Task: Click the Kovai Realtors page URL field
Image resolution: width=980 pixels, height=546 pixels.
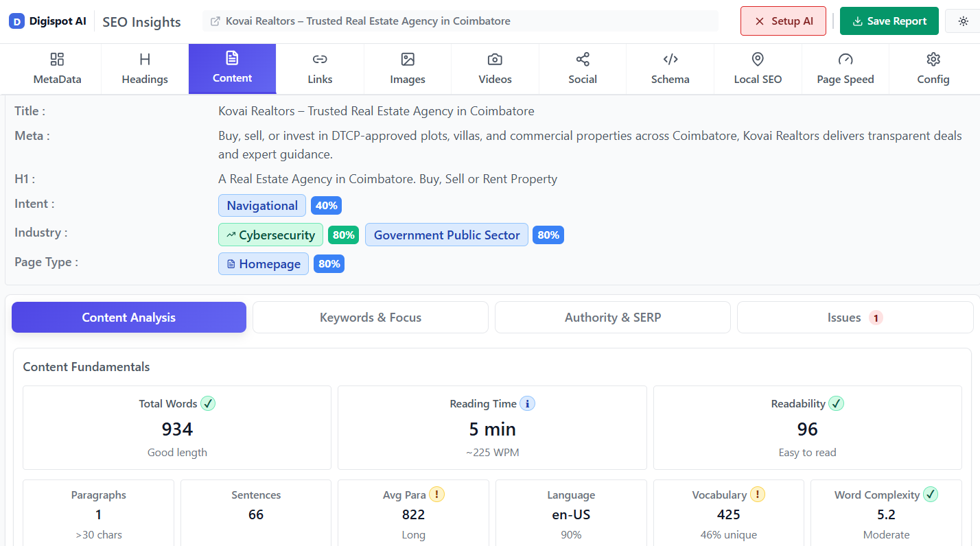Action: (460, 21)
